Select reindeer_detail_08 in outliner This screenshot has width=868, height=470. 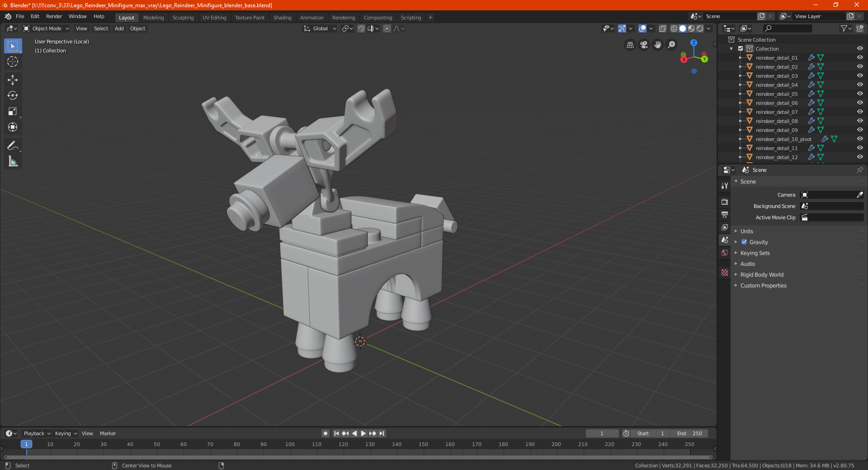[x=777, y=121]
